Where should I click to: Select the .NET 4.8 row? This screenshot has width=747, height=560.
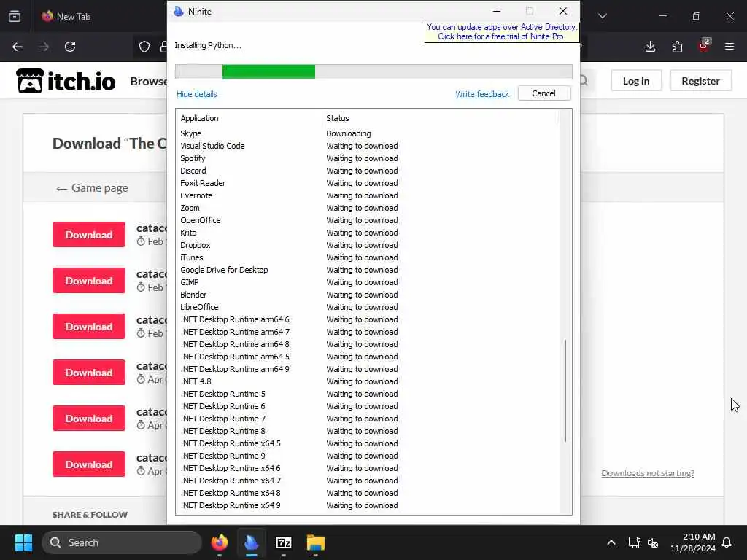[368, 381]
